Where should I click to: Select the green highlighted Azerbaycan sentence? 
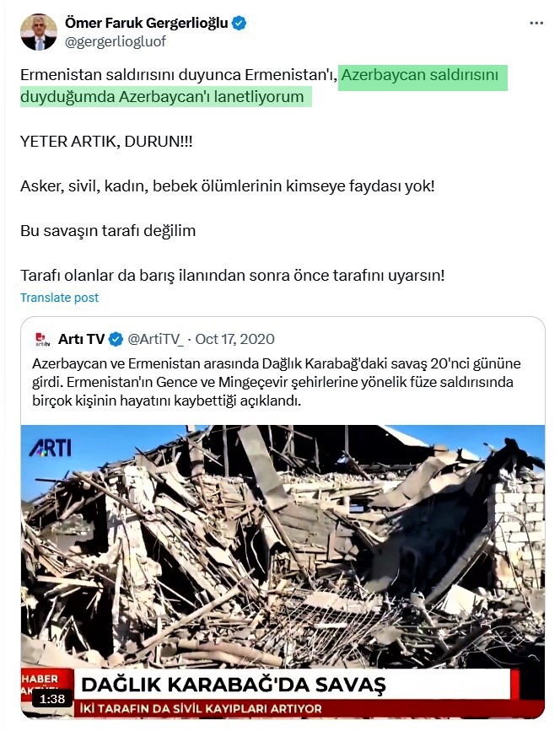pos(263,86)
